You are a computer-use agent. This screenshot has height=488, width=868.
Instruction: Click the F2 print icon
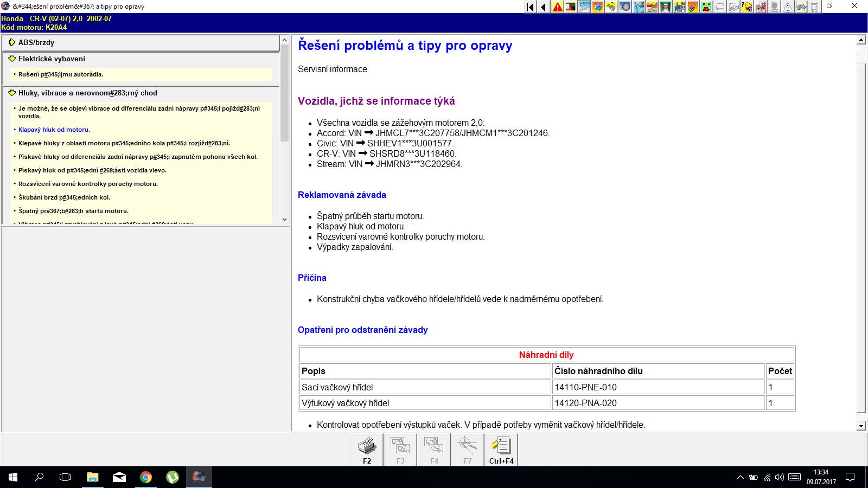pyautogui.click(x=367, y=450)
